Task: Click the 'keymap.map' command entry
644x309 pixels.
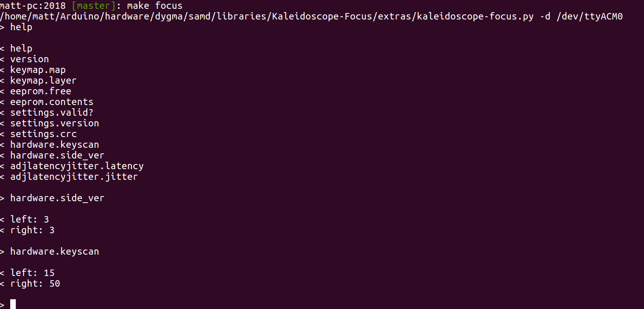Action: tap(38, 70)
